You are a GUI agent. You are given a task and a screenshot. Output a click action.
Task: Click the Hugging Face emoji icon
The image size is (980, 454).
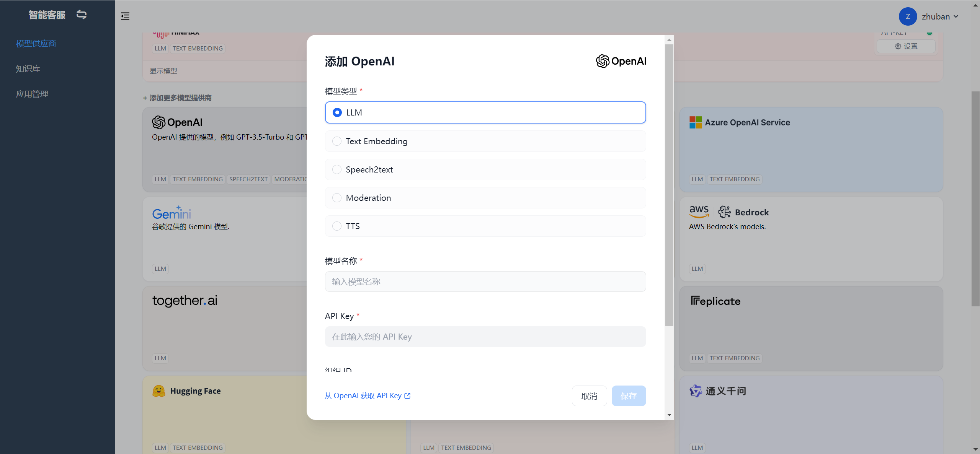[x=158, y=391]
